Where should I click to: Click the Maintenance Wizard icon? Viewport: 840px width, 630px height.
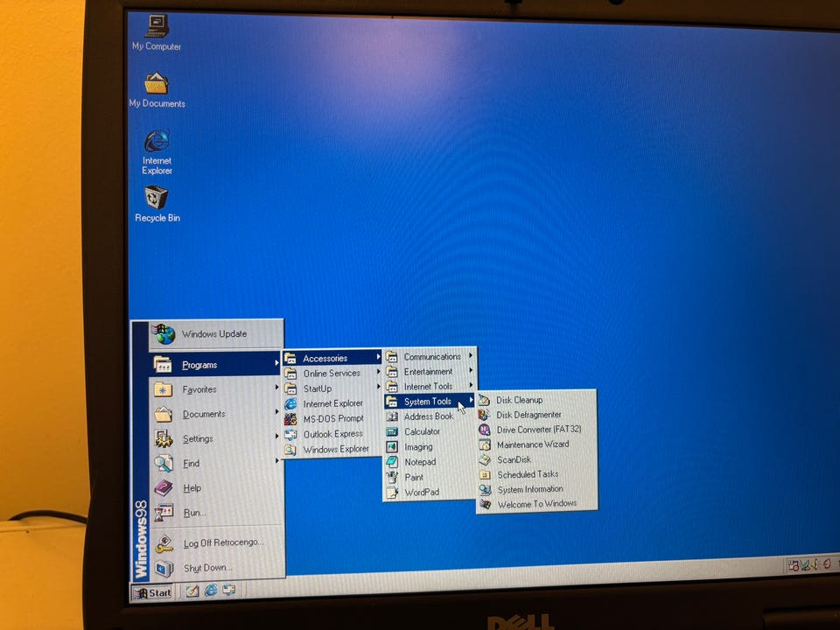485,445
